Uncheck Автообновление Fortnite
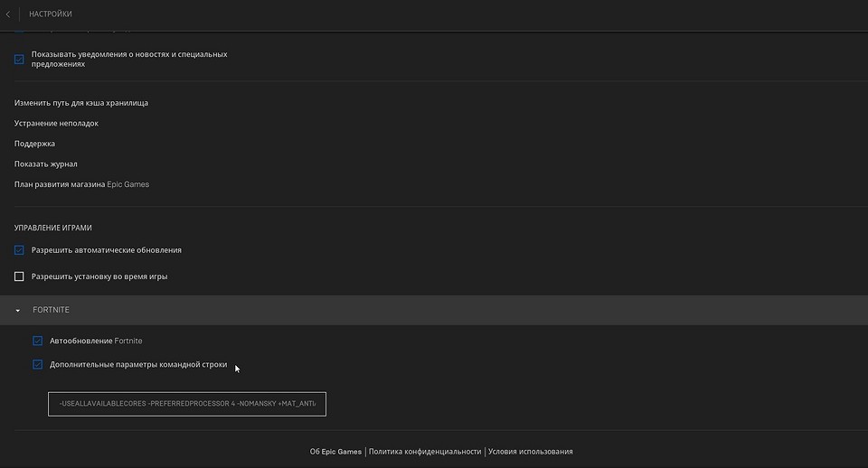This screenshot has height=468, width=868. point(37,342)
